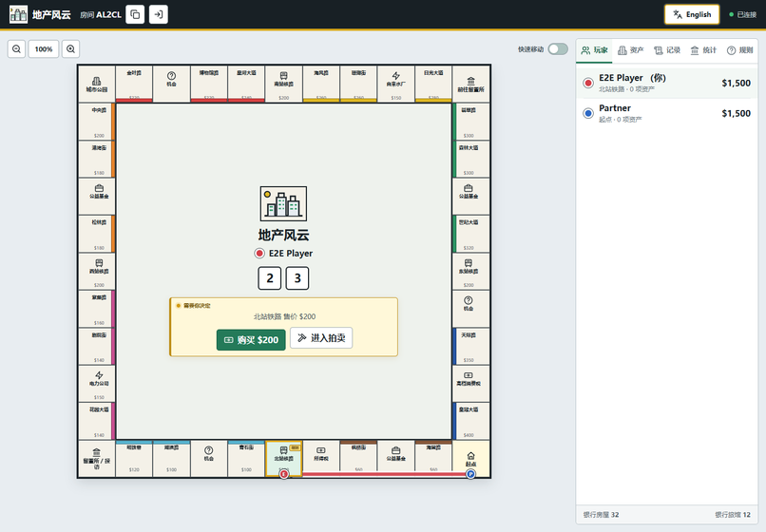Click the 进入拍卖 auction button
766x532 pixels.
click(x=321, y=337)
